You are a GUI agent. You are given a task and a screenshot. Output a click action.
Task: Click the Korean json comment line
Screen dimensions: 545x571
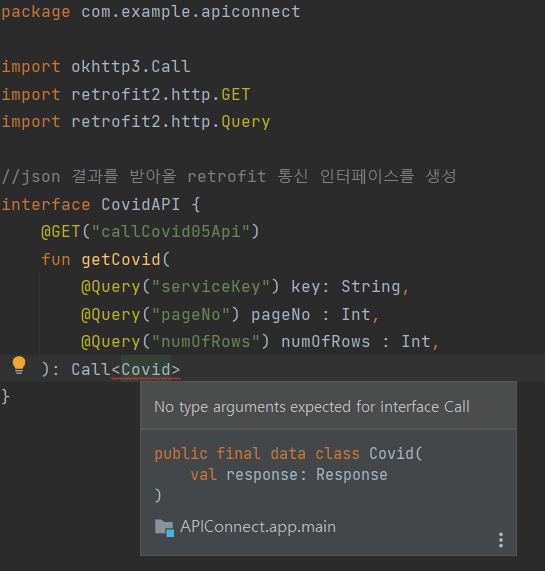coord(229,176)
